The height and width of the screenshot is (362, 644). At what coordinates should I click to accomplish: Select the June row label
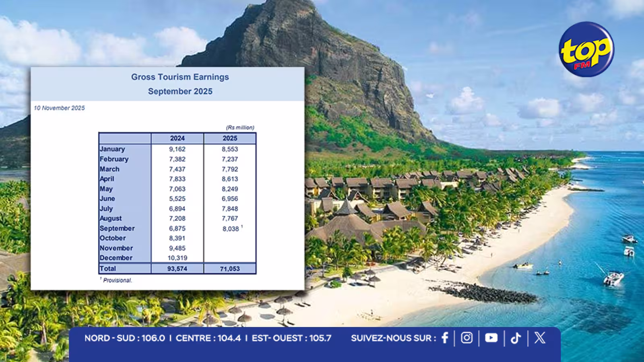pyautogui.click(x=107, y=198)
